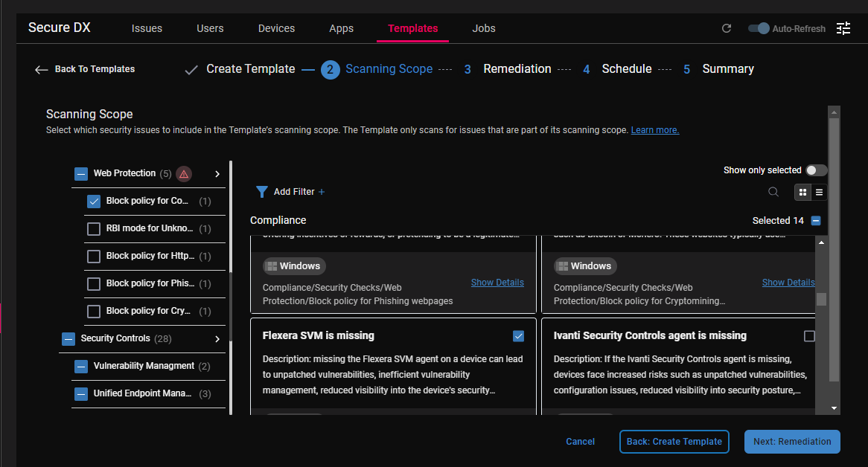Select the Templates tab
The image size is (868, 467).
(412, 28)
